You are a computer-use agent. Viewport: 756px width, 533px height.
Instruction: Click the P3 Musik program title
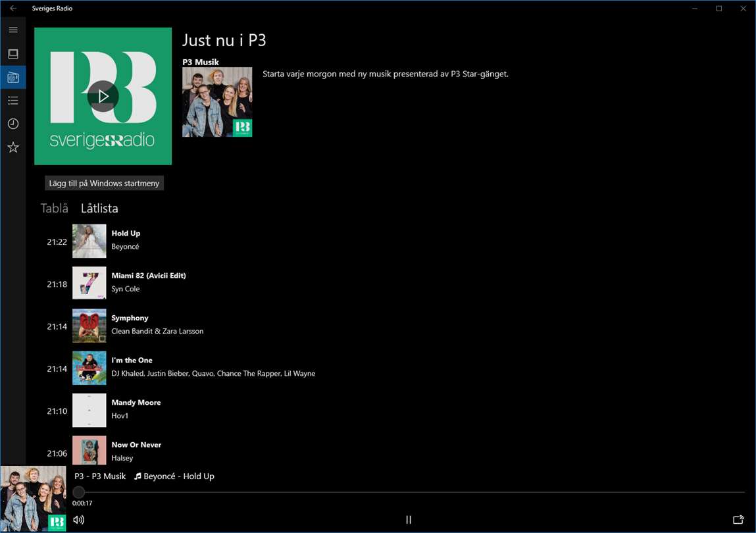click(x=201, y=62)
